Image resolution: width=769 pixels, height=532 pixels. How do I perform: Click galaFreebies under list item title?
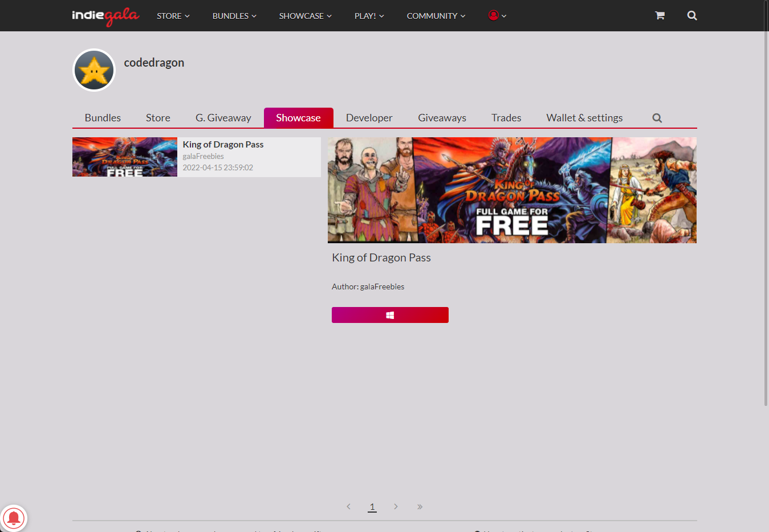(203, 156)
